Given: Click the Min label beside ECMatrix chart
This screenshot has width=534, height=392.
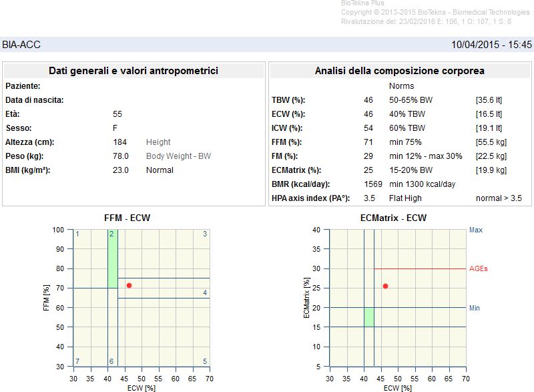Looking at the screenshot, I should click(x=475, y=308).
